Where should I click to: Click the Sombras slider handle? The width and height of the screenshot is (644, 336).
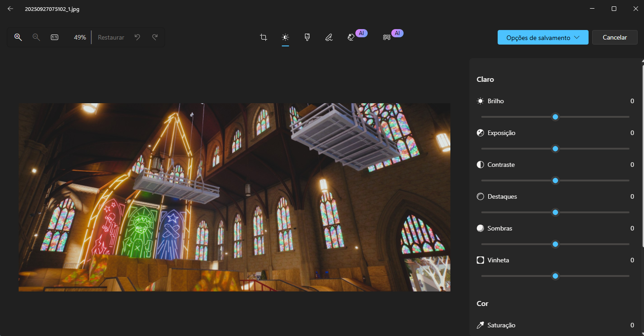click(x=555, y=244)
